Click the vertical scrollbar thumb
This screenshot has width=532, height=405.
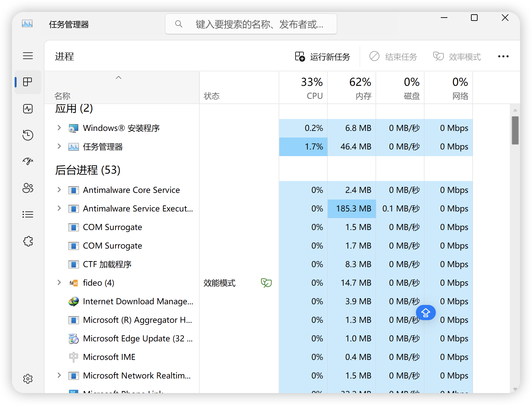pos(515,131)
